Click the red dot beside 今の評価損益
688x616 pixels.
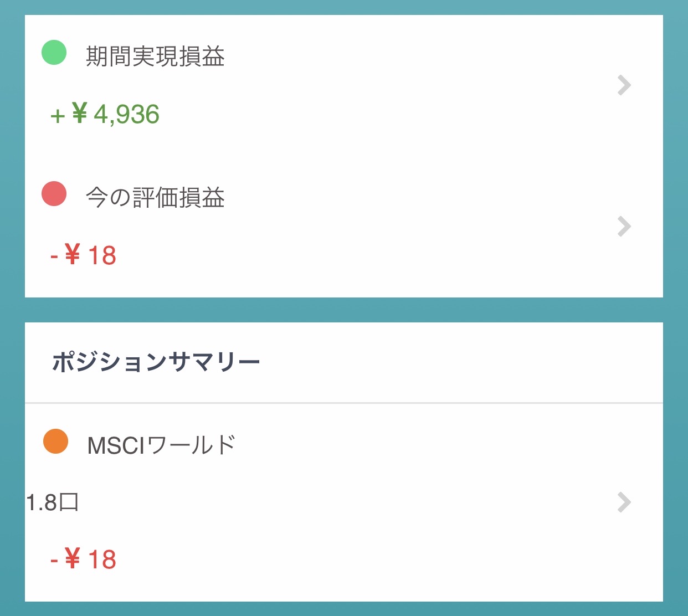[x=54, y=194]
